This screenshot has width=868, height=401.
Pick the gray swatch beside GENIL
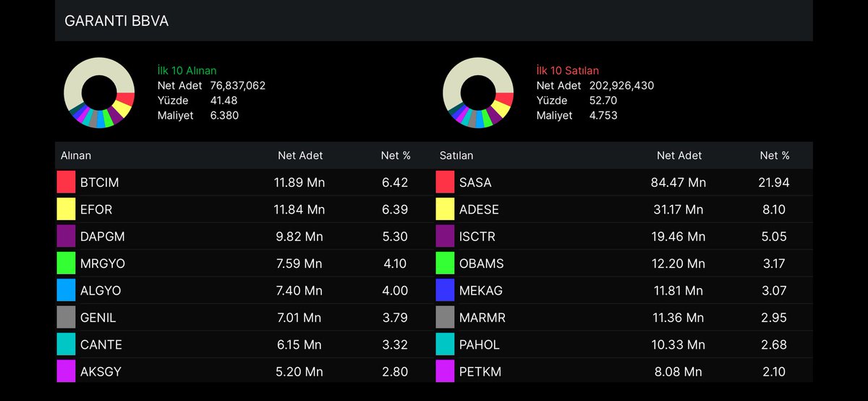[66, 318]
